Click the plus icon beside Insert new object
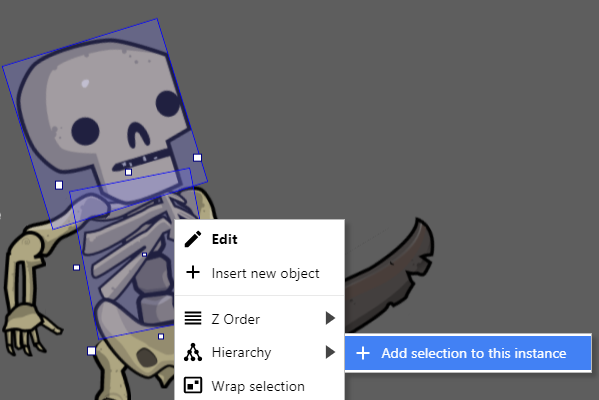 point(193,272)
